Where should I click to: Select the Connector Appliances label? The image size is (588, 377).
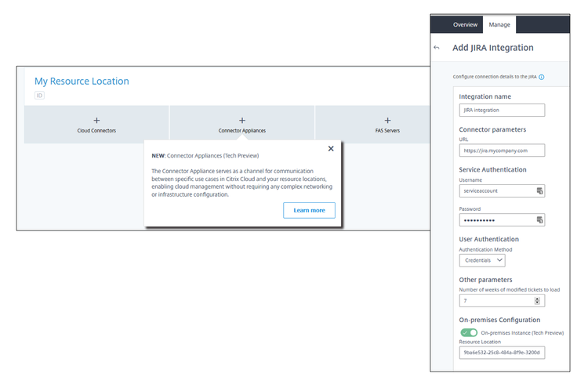[242, 131]
